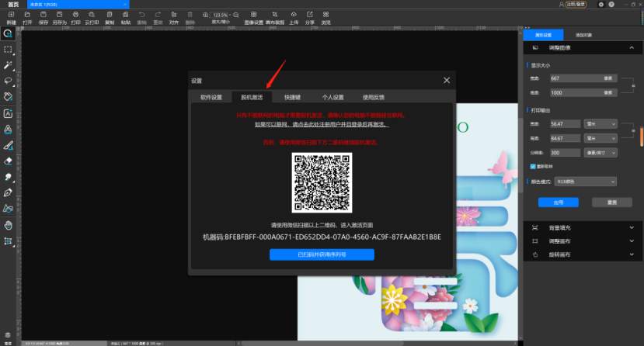644x346 pixels.
Task: Switch to 属性设置 properties tab
Action: [543, 35]
